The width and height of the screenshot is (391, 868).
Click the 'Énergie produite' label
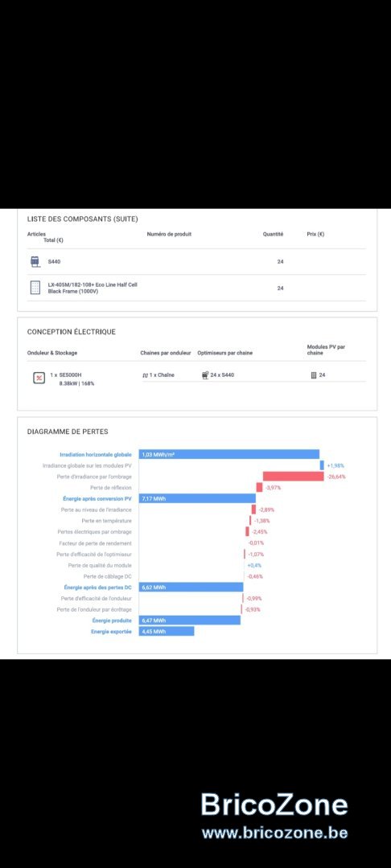click(112, 620)
